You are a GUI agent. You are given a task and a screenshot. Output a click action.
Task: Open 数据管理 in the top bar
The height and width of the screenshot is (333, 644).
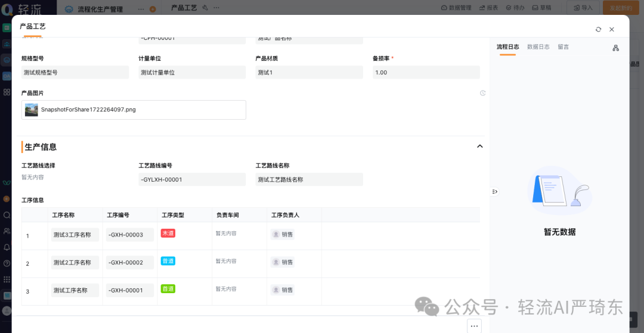(x=456, y=8)
